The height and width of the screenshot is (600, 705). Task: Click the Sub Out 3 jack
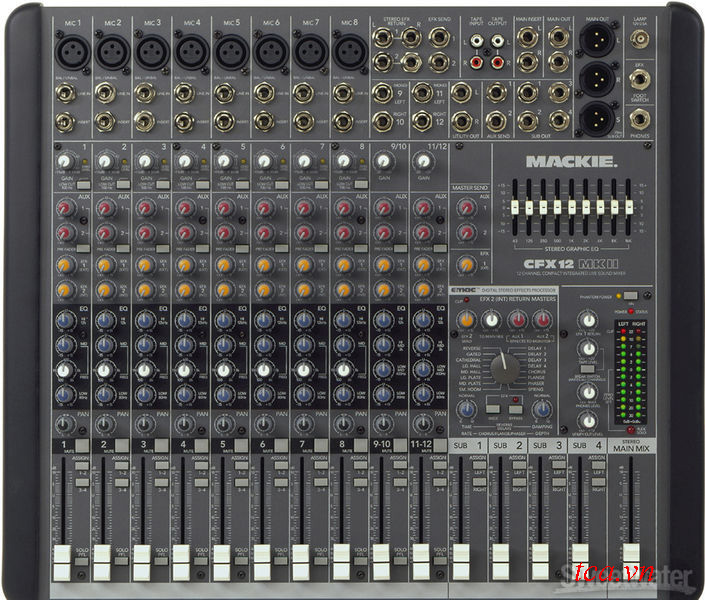(558, 92)
